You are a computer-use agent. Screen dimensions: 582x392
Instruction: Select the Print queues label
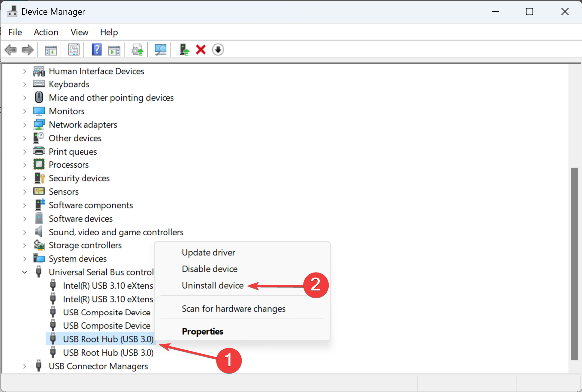coord(73,151)
